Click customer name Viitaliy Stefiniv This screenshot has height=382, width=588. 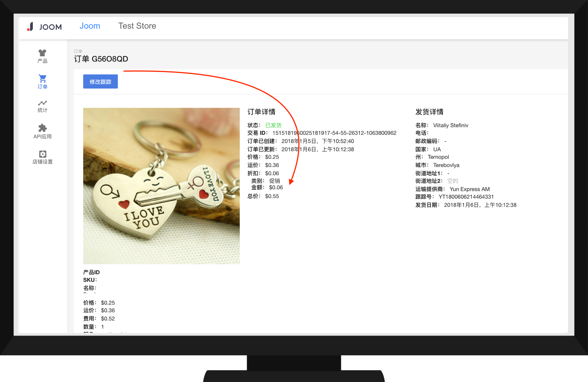(451, 125)
